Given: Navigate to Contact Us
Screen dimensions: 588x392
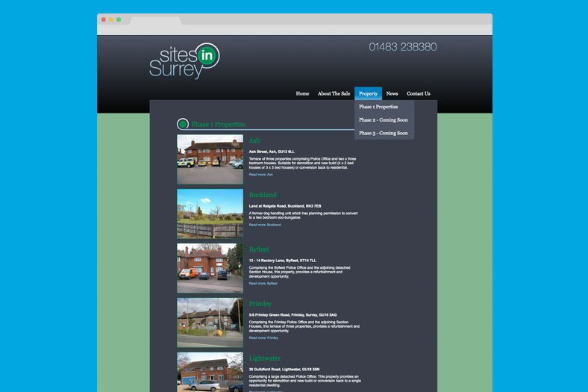Looking at the screenshot, I should pyautogui.click(x=418, y=94).
